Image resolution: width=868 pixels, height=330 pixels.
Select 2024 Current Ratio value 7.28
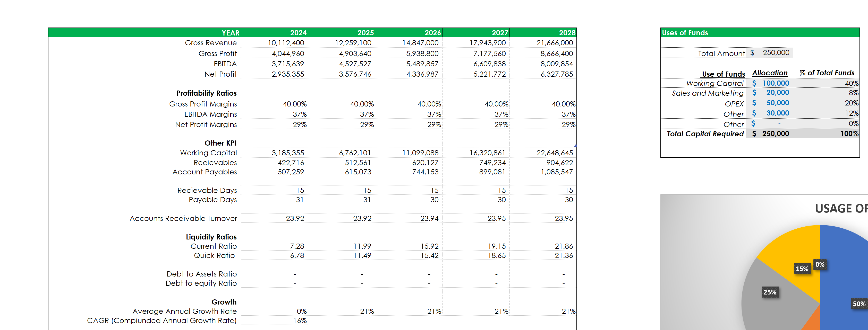click(x=297, y=246)
